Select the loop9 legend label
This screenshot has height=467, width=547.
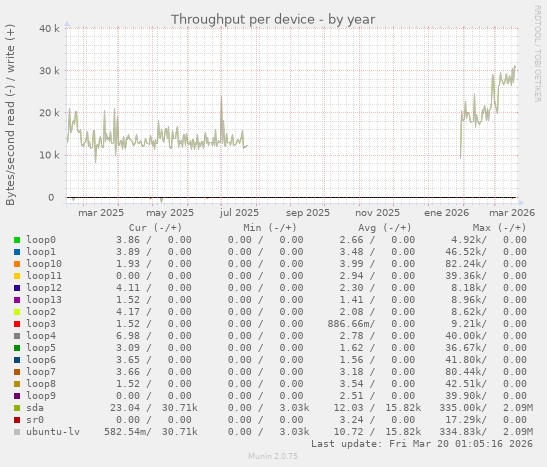(x=41, y=396)
